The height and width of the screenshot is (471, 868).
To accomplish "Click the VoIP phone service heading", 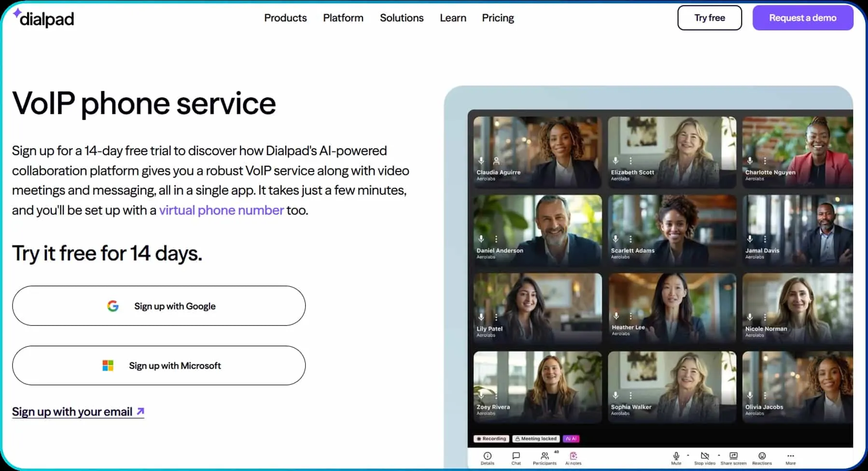I will tap(144, 103).
